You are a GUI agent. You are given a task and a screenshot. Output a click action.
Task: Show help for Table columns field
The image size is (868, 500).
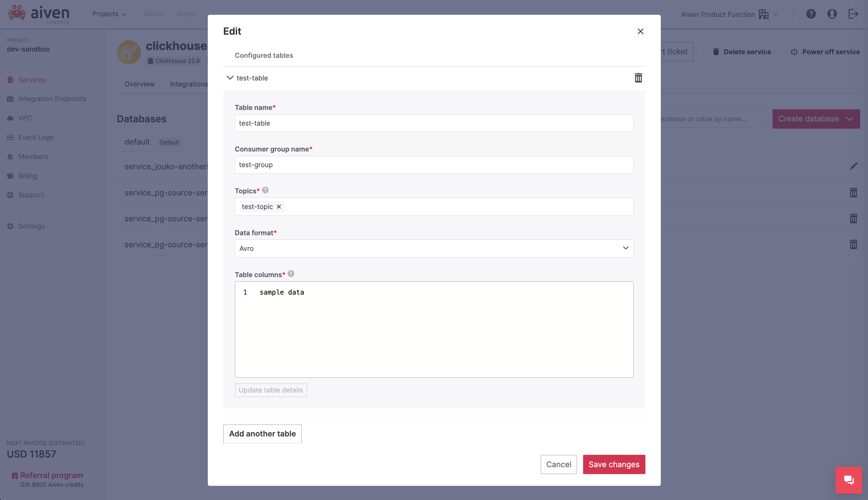pyautogui.click(x=291, y=274)
